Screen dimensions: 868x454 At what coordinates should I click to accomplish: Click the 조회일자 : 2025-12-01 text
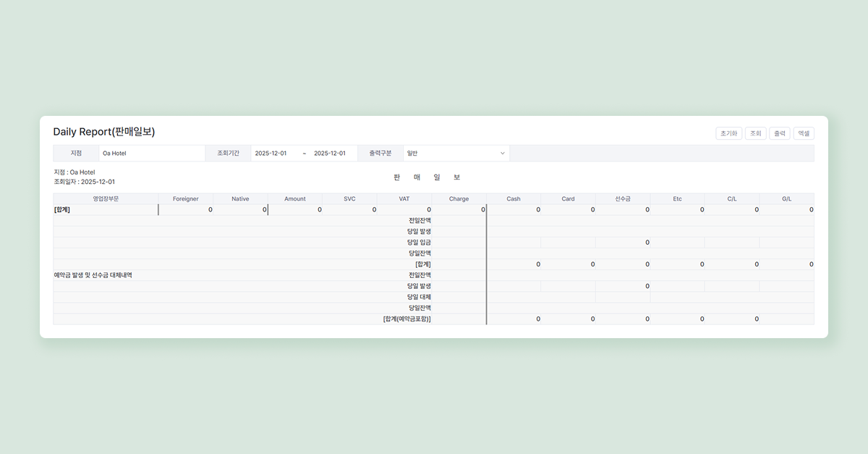coord(85,182)
